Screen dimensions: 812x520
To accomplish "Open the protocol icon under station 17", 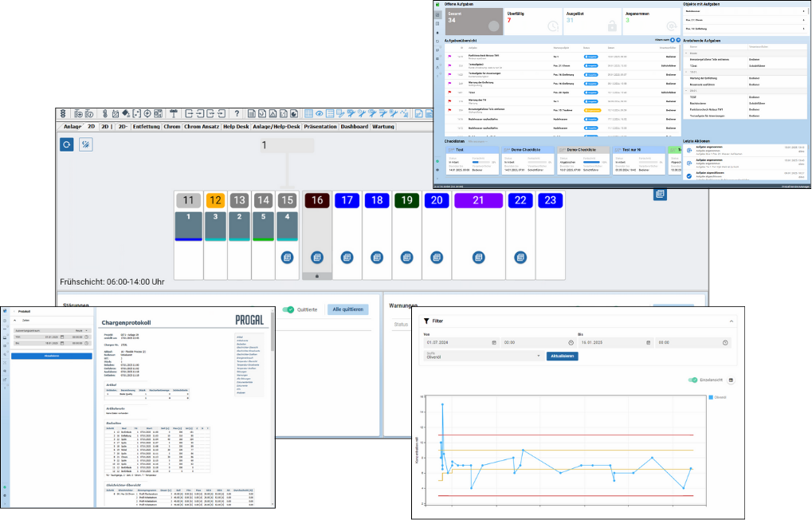I will tap(347, 257).
